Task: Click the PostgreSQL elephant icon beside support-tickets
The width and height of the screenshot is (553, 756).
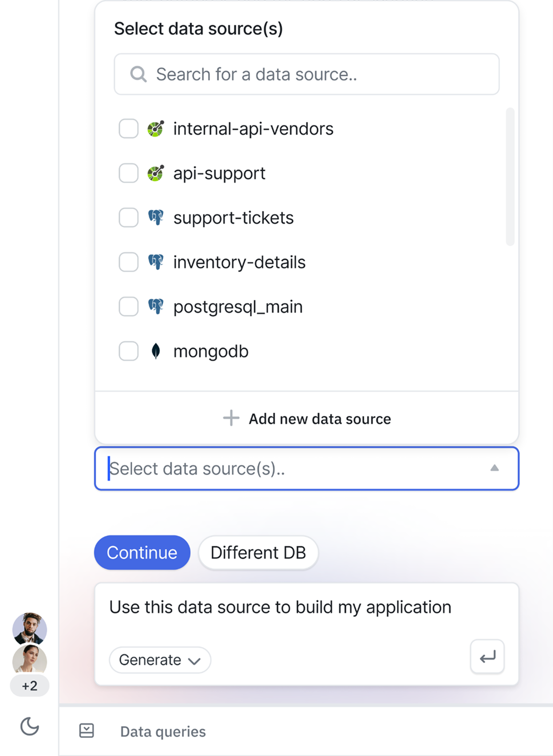Action: 156,218
